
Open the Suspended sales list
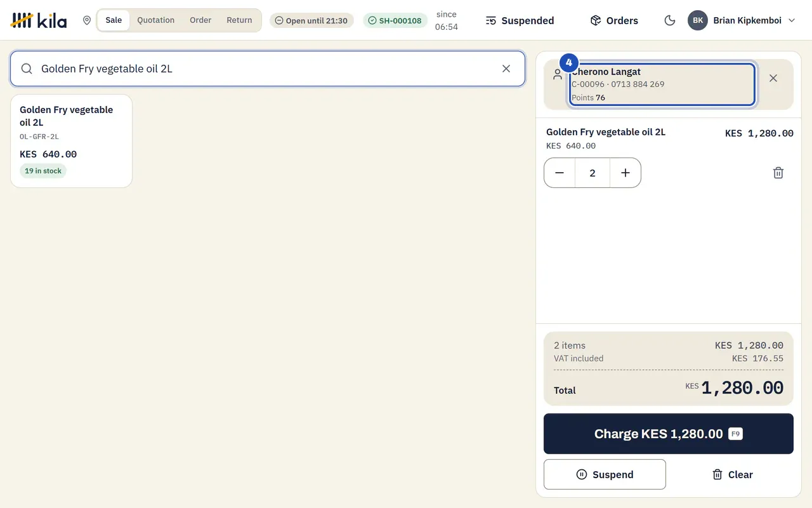pos(520,20)
